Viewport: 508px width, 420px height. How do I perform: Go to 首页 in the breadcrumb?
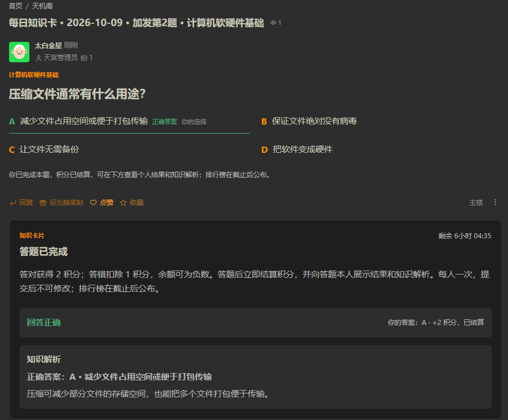[x=15, y=6]
